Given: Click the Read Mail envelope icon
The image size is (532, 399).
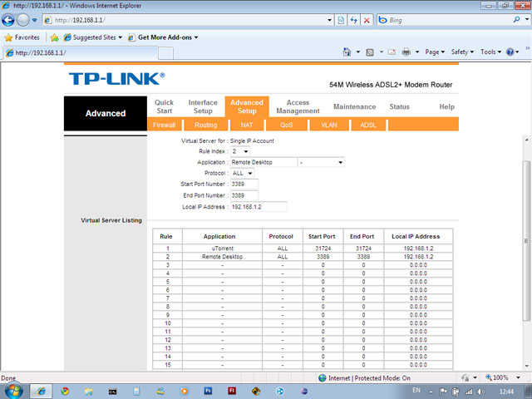Looking at the screenshot, I should tap(392, 52).
